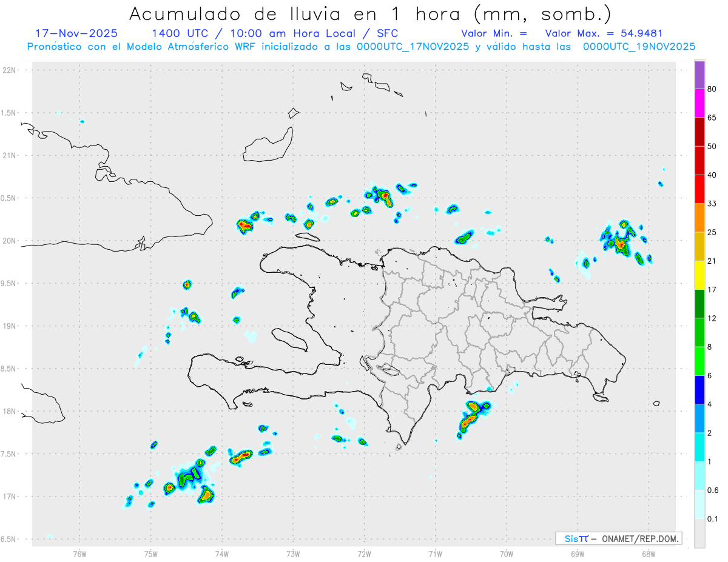
Task: Click the grey swatch below 0.1 in the legend
Action: coord(699,533)
